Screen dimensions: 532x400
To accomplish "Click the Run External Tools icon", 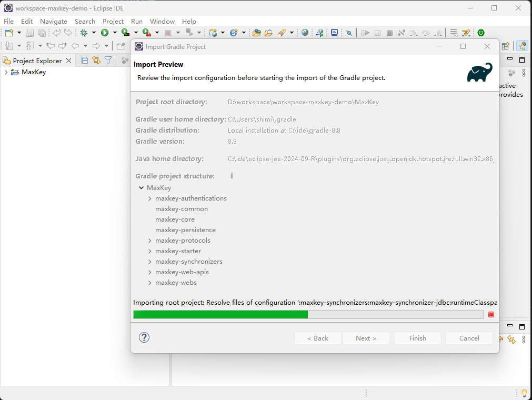I will [x=147, y=33].
